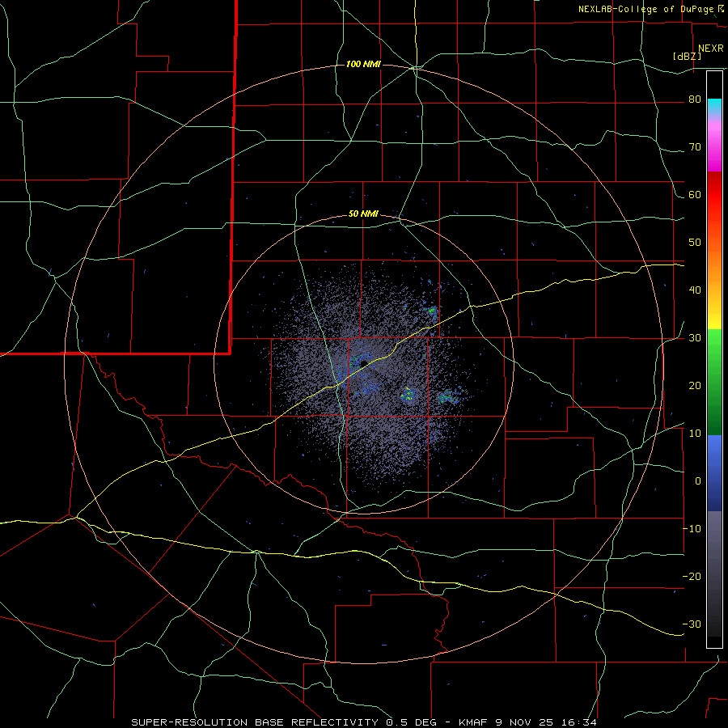Screen dimensions: 728x728
Task: Click the -20 value on the dBZ scale
Action: [692, 577]
